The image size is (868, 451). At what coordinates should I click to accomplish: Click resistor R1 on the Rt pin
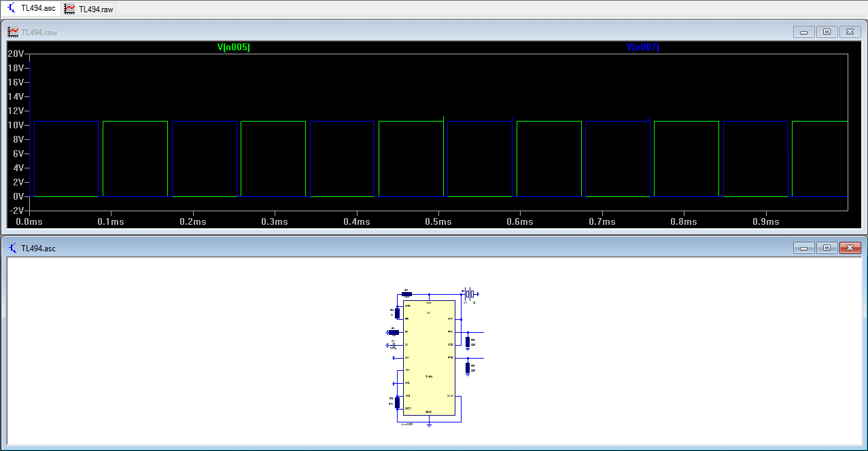coord(394,331)
